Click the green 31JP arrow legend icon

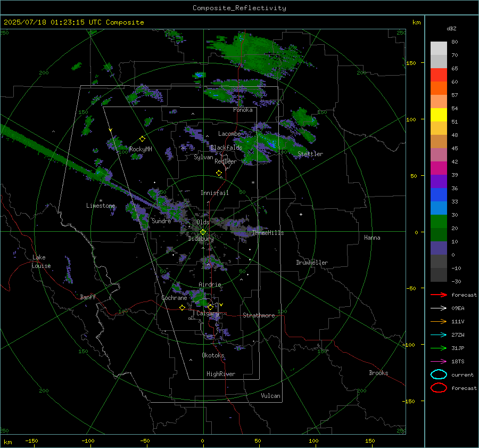tap(439, 348)
